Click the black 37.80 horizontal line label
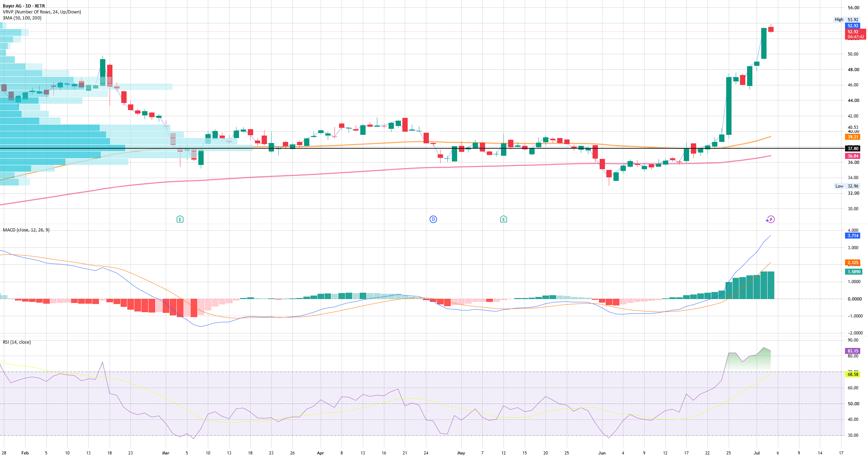 click(x=852, y=149)
